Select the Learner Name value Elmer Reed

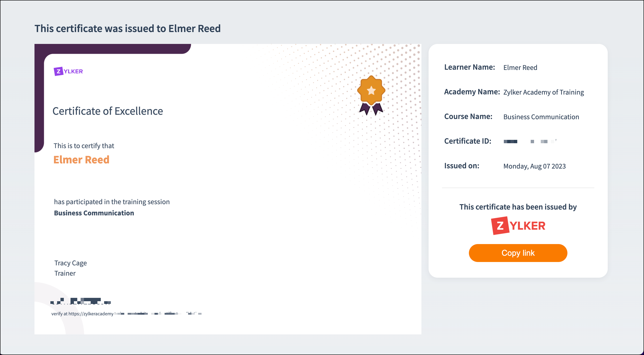[x=520, y=67]
